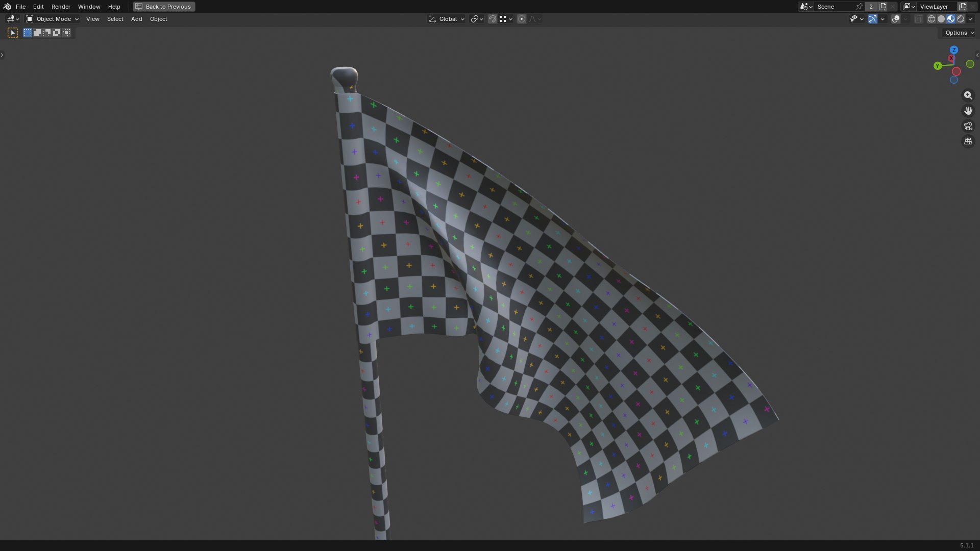Open the Object Mode dropdown

[x=52, y=19]
